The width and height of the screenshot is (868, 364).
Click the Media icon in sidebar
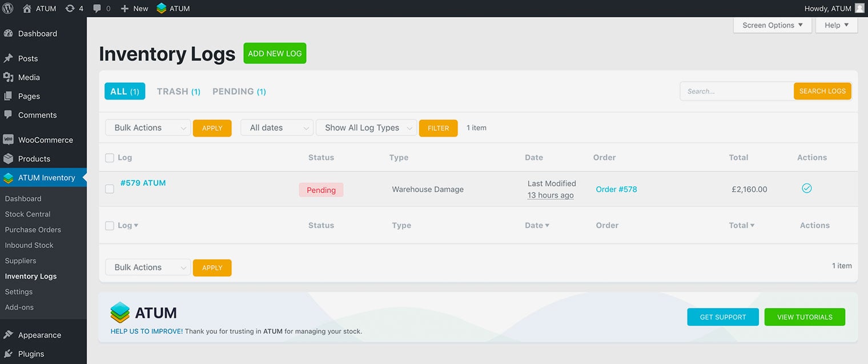[8, 77]
